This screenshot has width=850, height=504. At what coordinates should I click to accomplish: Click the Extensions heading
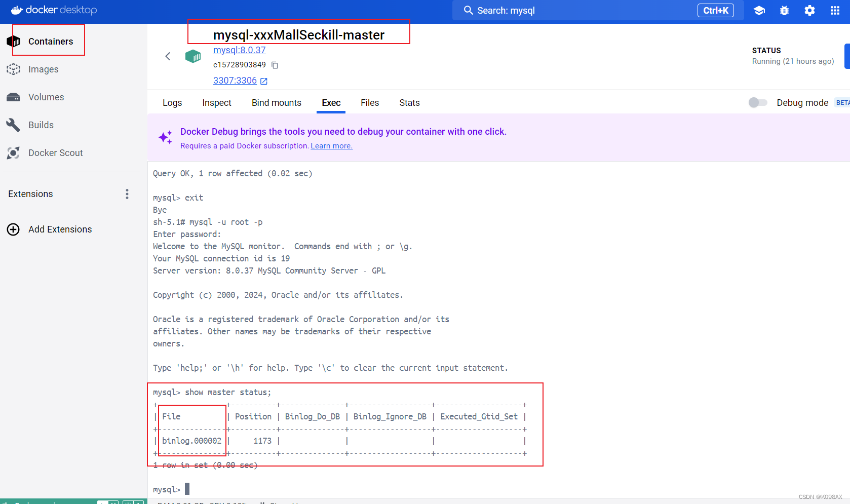[30, 194]
